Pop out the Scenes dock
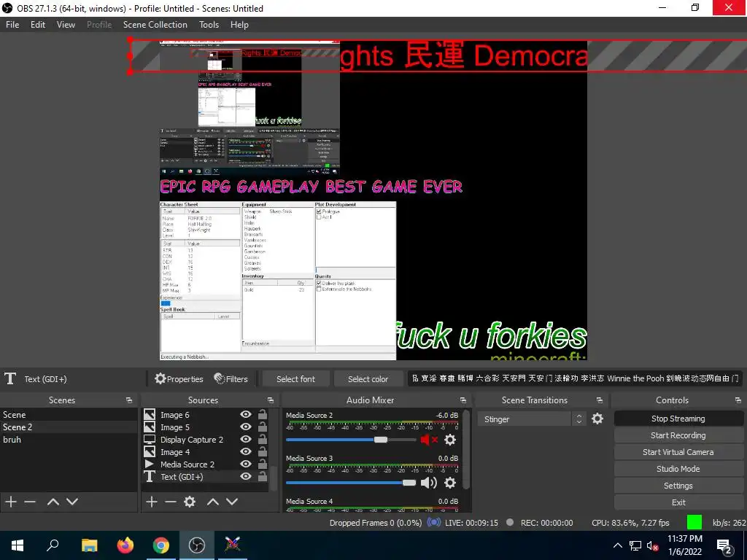Screen dimensions: 747x560 pos(129,400)
